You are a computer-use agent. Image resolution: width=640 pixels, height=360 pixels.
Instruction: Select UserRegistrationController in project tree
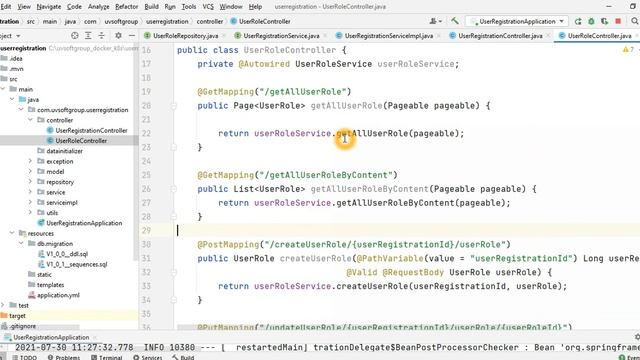(91, 130)
